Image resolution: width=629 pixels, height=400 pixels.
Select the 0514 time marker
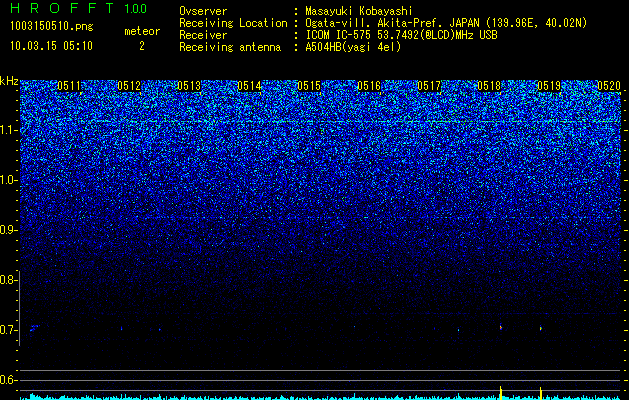(x=249, y=86)
